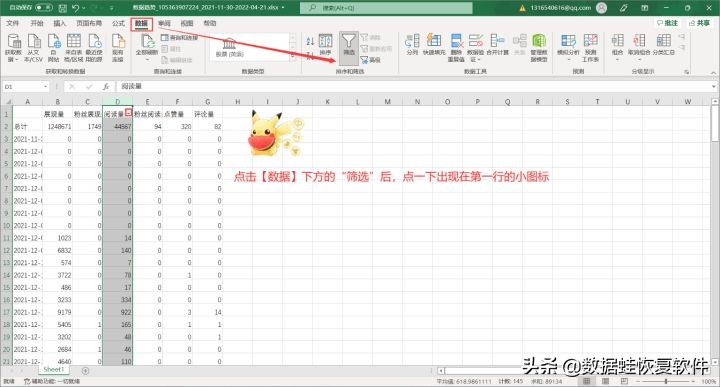Screen dimensions: 720x387
Task: Click the sort descending Z-A icon
Action: pos(310,55)
